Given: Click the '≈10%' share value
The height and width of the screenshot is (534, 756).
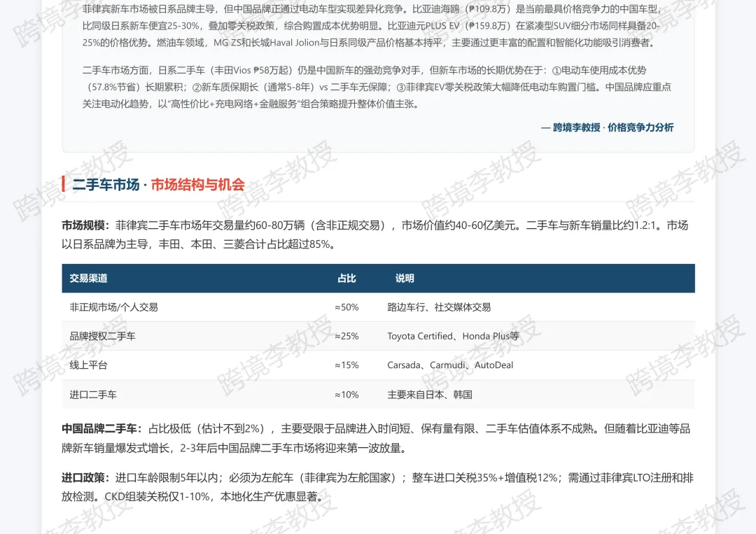Looking at the screenshot, I should (346, 394).
